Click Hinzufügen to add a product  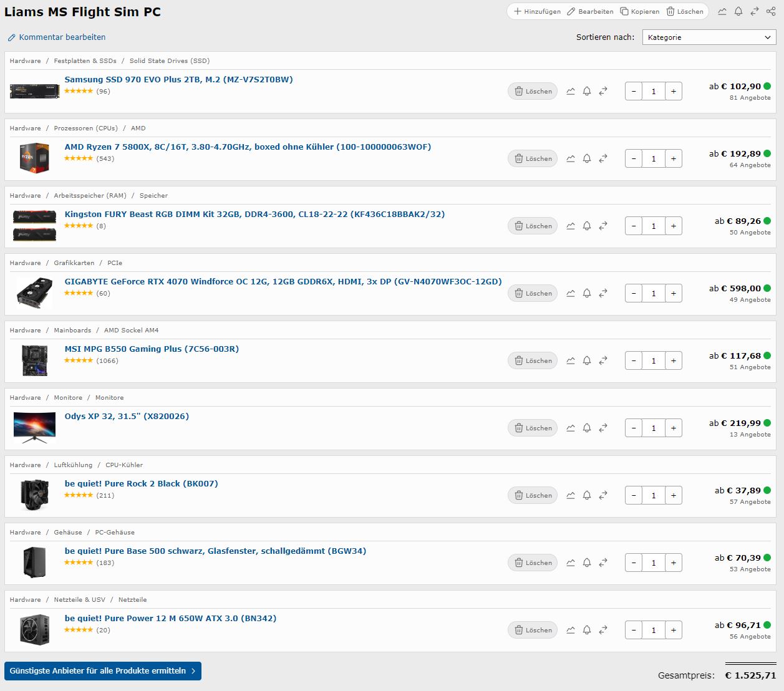click(537, 11)
